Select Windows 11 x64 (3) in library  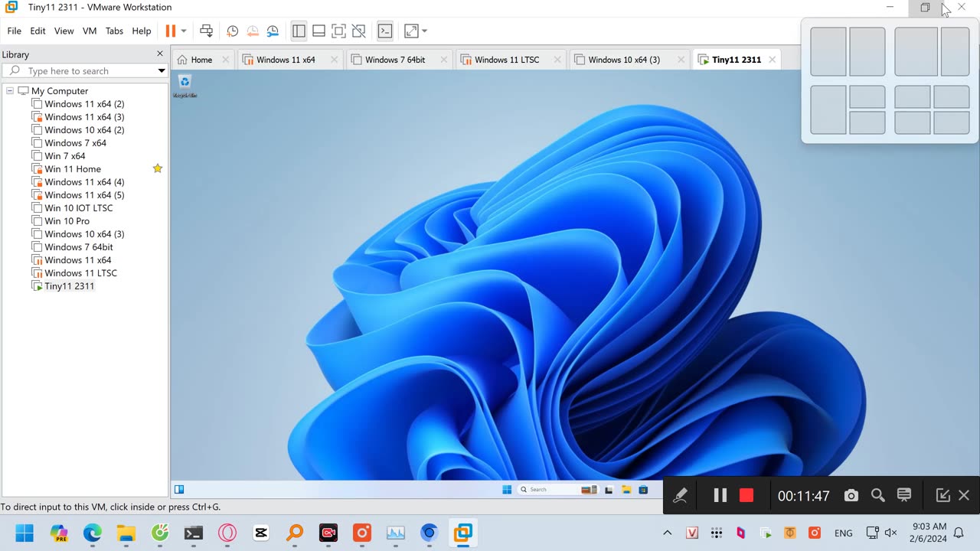coord(84,116)
